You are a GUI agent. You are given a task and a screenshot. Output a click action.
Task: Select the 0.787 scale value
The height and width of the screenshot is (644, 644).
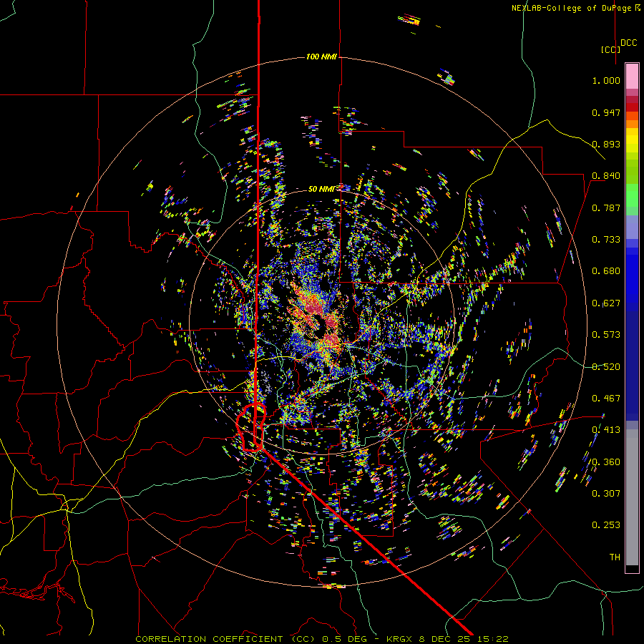[x=606, y=208]
